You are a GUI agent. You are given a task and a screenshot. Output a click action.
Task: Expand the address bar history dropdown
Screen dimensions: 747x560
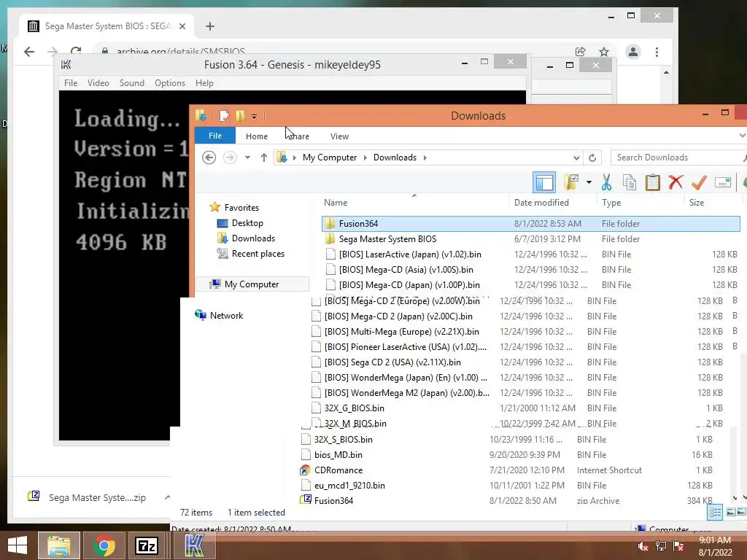coord(576,157)
